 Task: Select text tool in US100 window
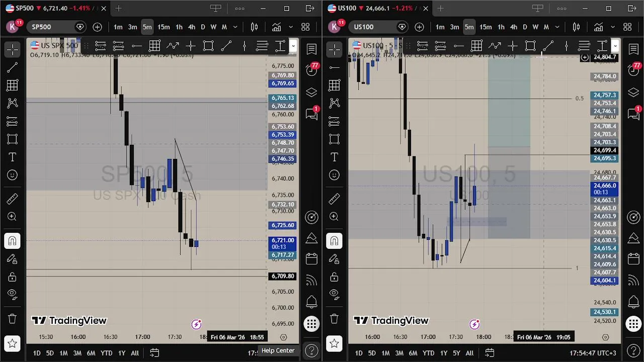click(x=334, y=157)
